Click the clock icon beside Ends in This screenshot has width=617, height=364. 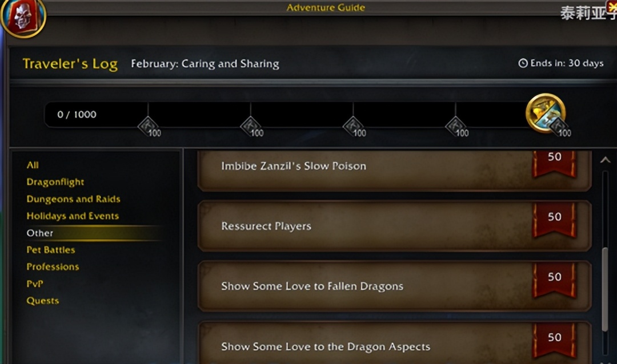(523, 63)
